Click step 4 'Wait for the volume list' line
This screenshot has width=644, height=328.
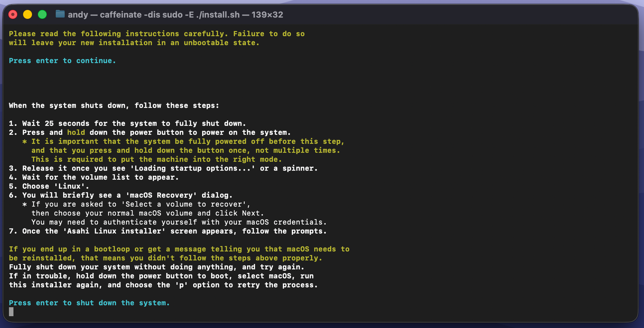click(94, 178)
